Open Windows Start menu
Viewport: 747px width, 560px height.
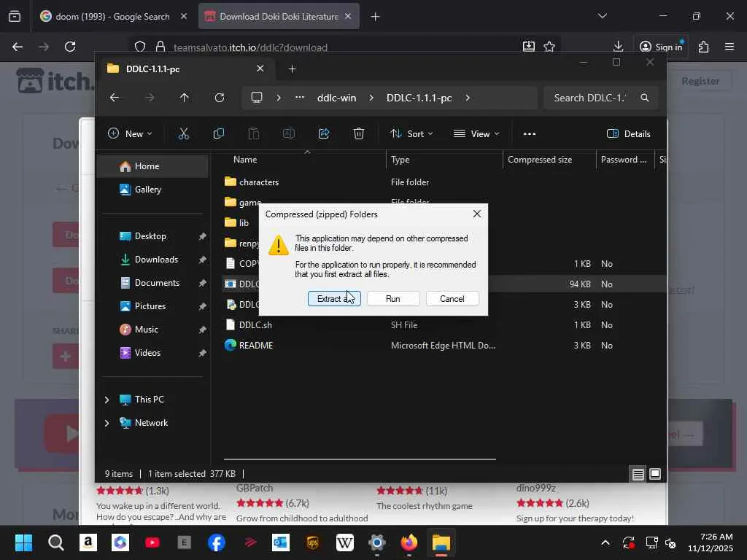click(23, 542)
